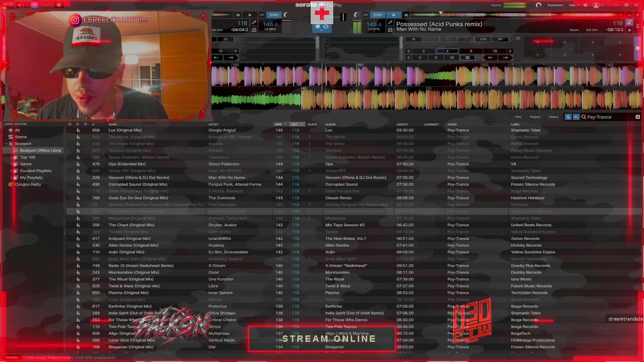
Task: Select the All crate icon in sidebar
Action: pos(10,130)
